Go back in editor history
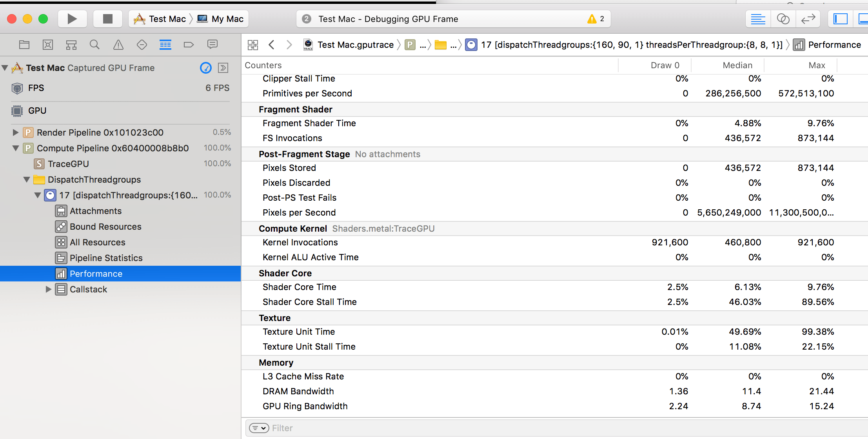This screenshot has width=868, height=439. [271, 45]
